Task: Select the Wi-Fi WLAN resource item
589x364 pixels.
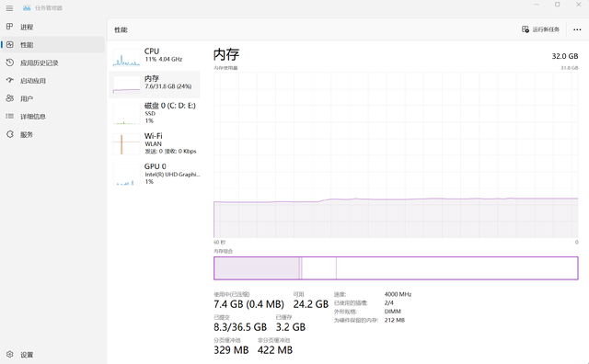Action: point(155,143)
